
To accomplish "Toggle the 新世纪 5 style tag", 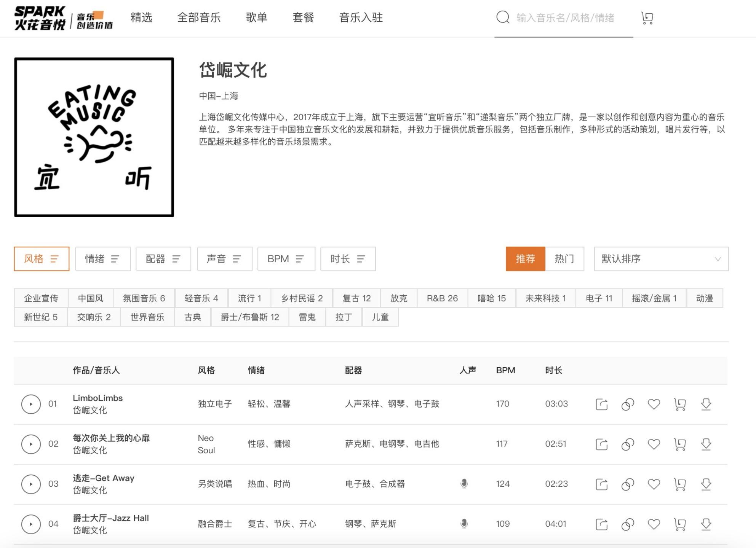I will pyautogui.click(x=41, y=317).
